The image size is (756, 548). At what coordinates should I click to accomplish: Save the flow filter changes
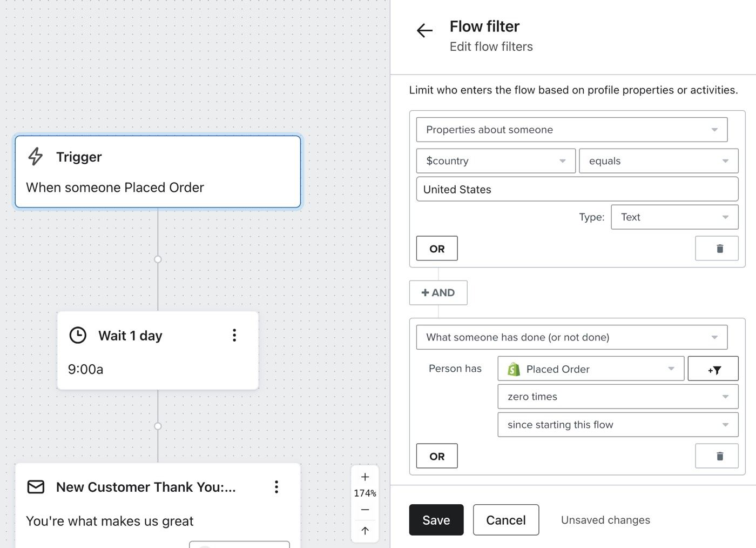tap(436, 520)
